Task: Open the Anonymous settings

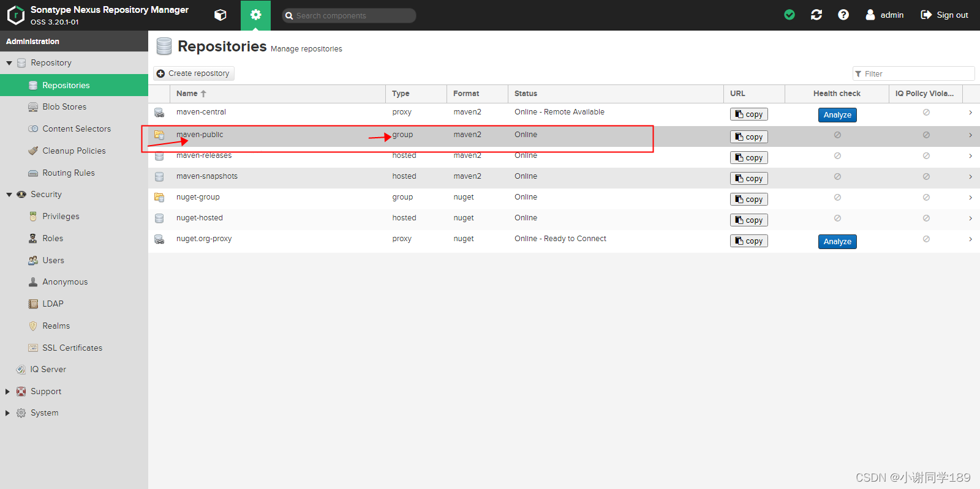Action: pos(65,282)
